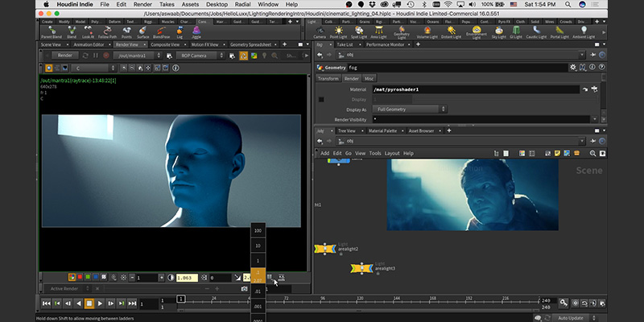
Task: Create a Caustic Light
Action: click(x=536, y=32)
